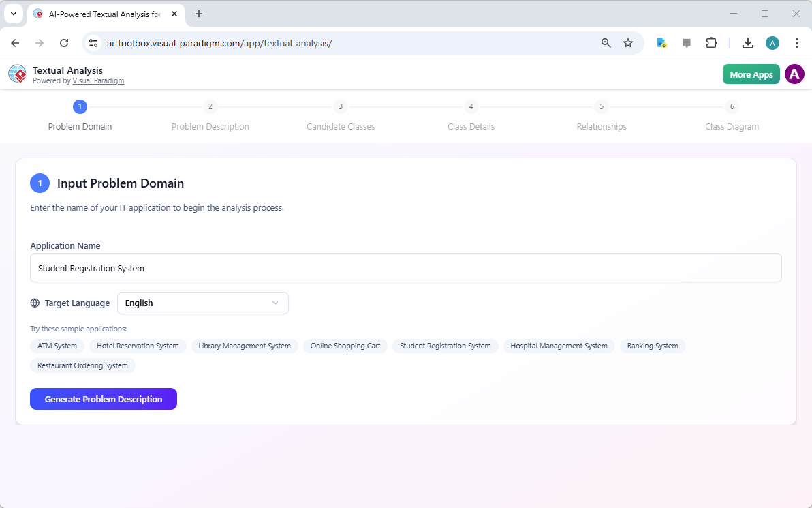Click the browser Extensions puzzle icon
The width and height of the screenshot is (812, 508).
711,42
